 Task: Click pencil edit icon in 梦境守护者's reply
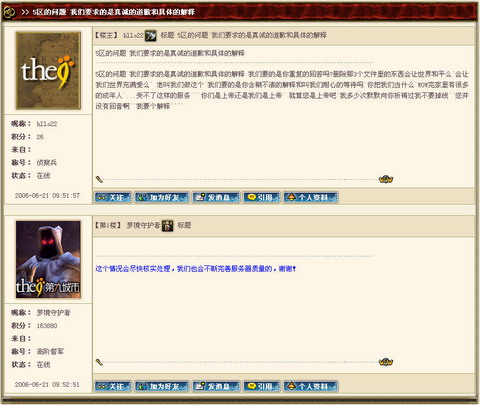[99, 362]
